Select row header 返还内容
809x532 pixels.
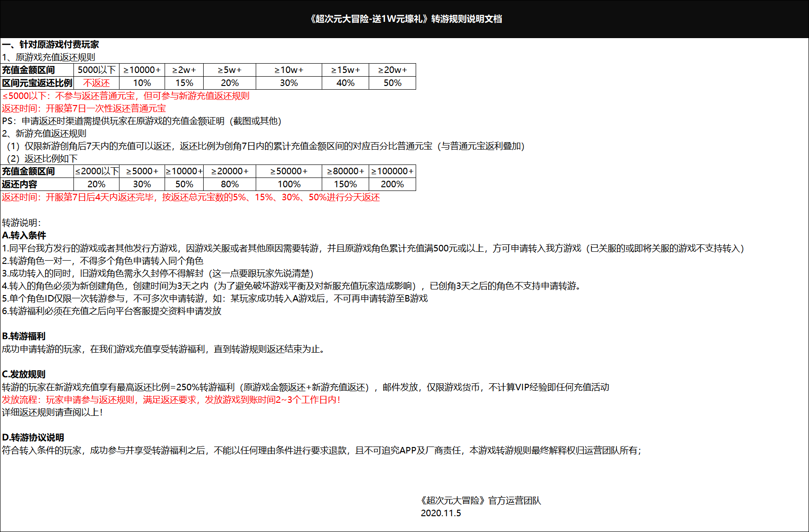[37, 184]
